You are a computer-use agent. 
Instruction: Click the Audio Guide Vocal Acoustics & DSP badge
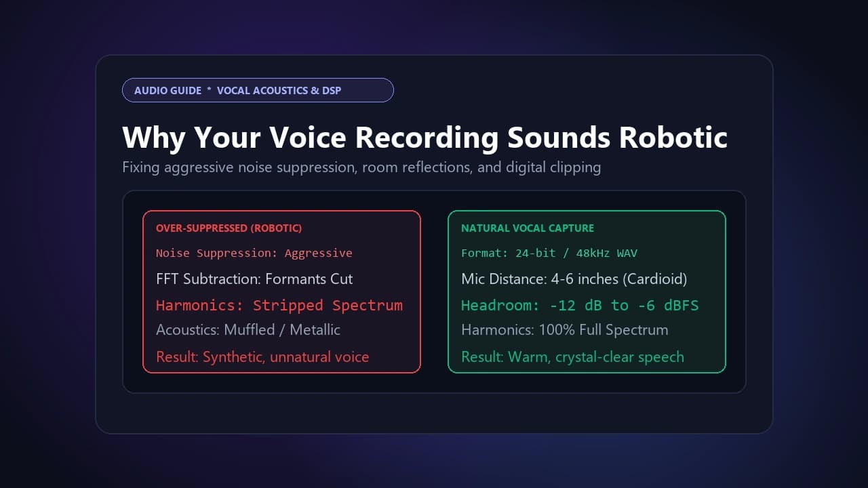(258, 90)
